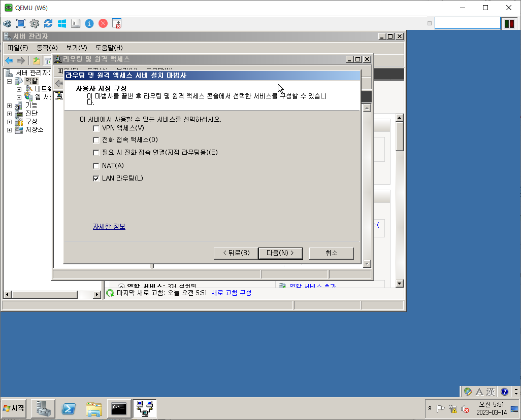Click the network warning tray icon
Image resolution: width=521 pixels, height=420 pixels.
coord(452,409)
